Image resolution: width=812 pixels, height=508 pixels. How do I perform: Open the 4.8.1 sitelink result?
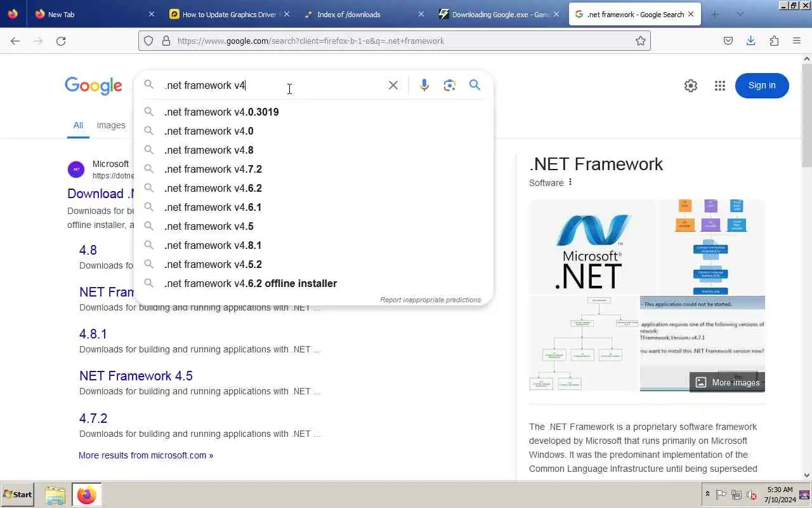(x=93, y=334)
